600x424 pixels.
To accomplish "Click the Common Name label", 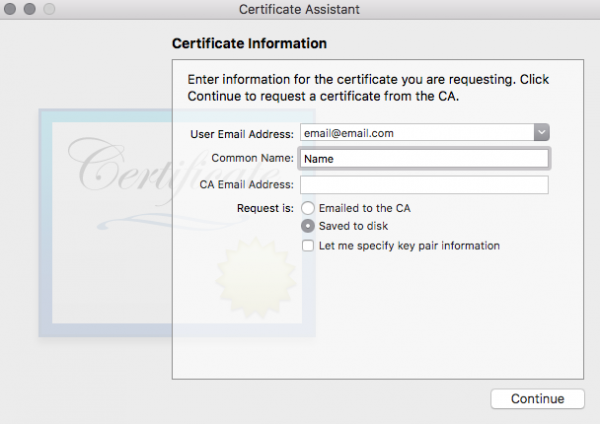I will pyautogui.click(x=252, y=158).
